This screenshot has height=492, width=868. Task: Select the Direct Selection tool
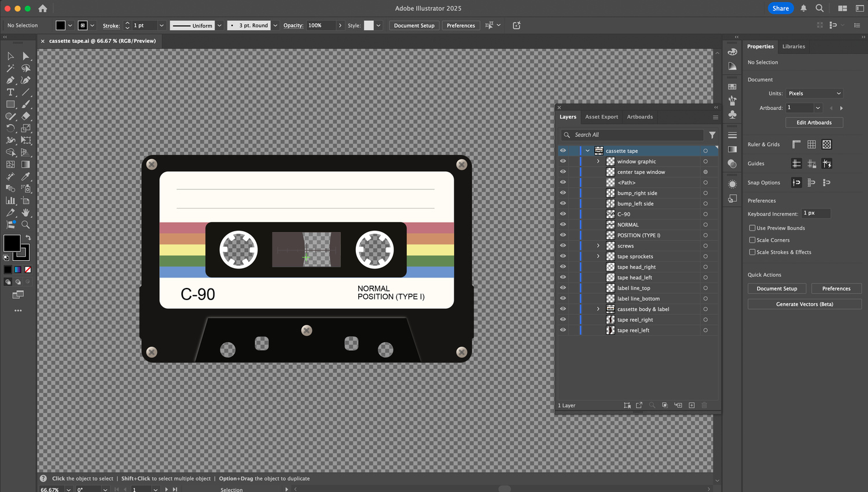[25, 56]
